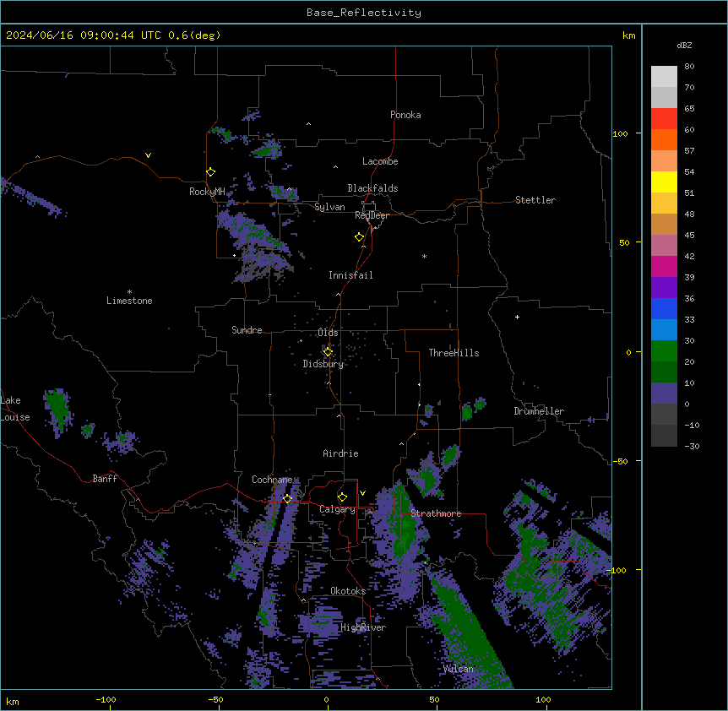Click the Stettler city label
728x711 pixels.
[535, 200]
